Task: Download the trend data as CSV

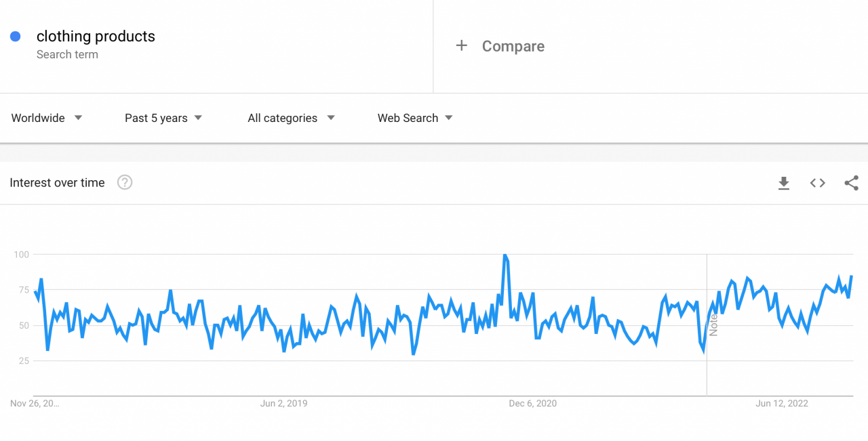Action: (783, 183)
